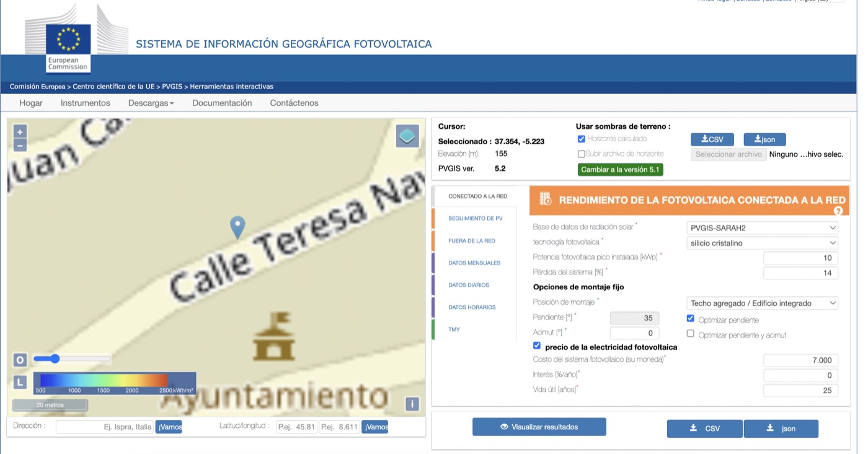Expand the Descargas menu

[151, 103]
